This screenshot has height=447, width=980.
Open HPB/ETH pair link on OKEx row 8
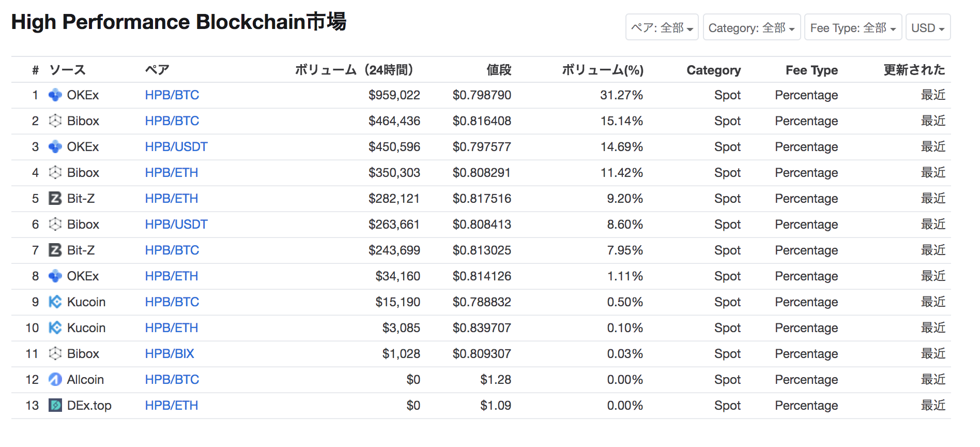pyautogui.click(x=171, y=276)
